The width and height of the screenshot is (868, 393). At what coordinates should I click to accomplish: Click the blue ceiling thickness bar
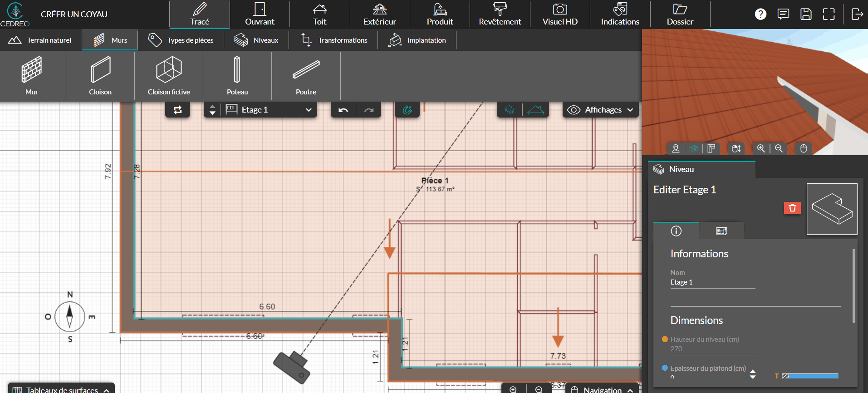pos(814,376)
